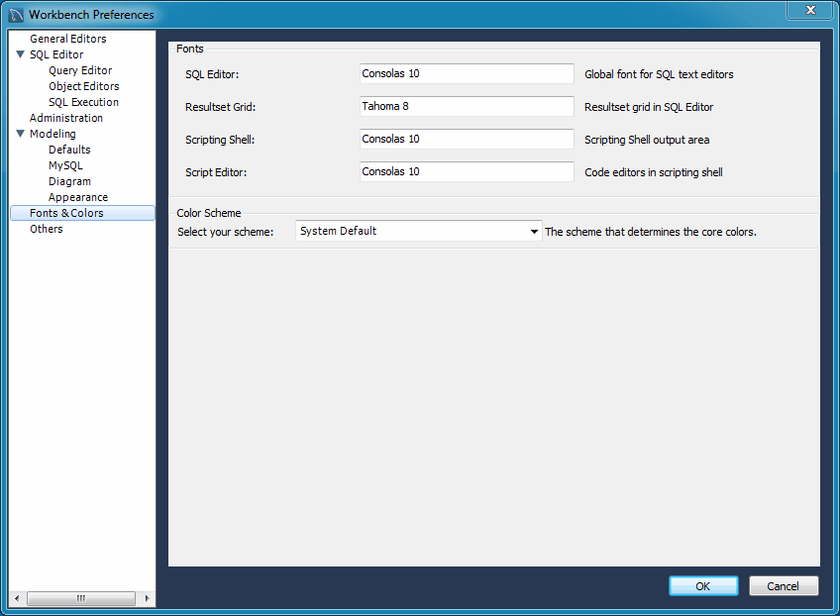Click the 'Resultset Grid:' label

click(221, 107)
